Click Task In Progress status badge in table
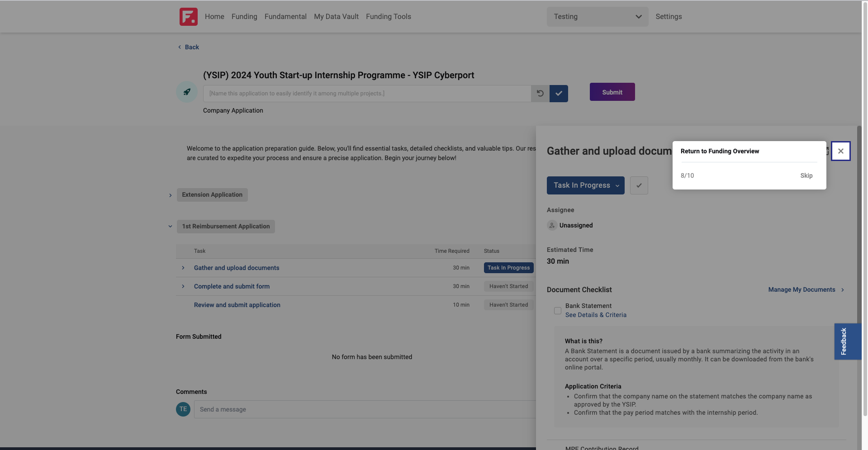 point(508,268)
